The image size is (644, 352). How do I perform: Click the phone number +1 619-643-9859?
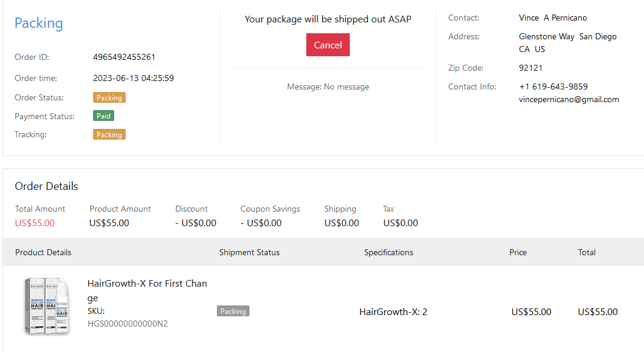[x=553, y=86]
